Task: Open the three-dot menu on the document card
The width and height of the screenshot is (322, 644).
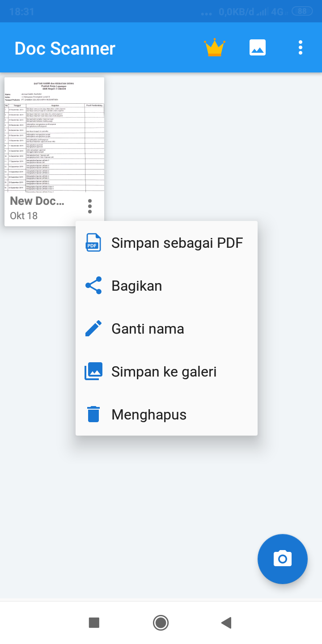Action: (89, 206)
